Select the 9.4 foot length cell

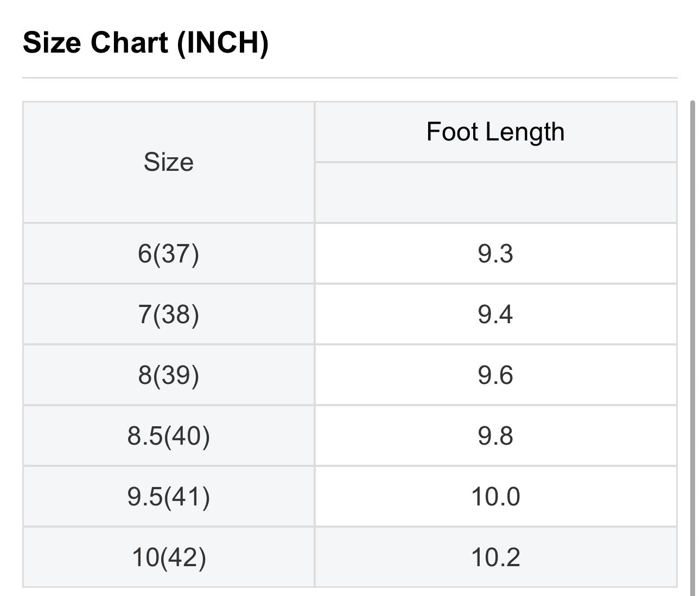[495, 314]
